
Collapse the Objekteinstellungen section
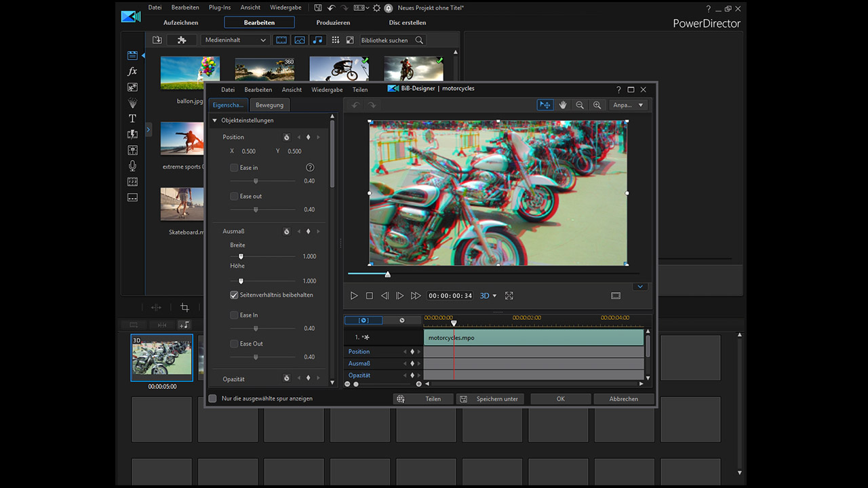tap(215, 121)
